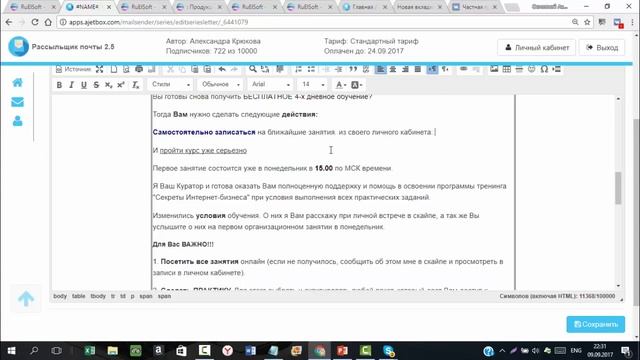Click the page break icon after omega
The width and height of the screenshot is (640, 360).
coord(557,69)
